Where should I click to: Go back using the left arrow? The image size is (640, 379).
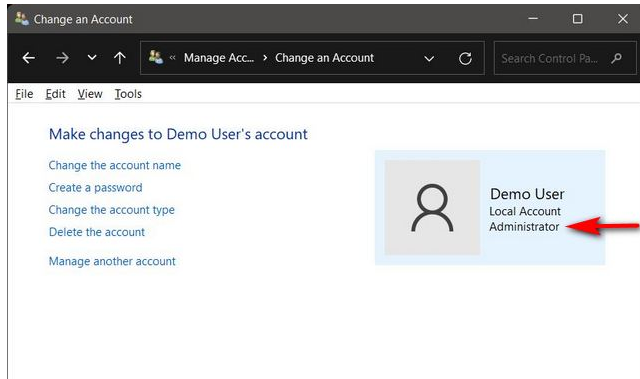[x=28, y=58]
